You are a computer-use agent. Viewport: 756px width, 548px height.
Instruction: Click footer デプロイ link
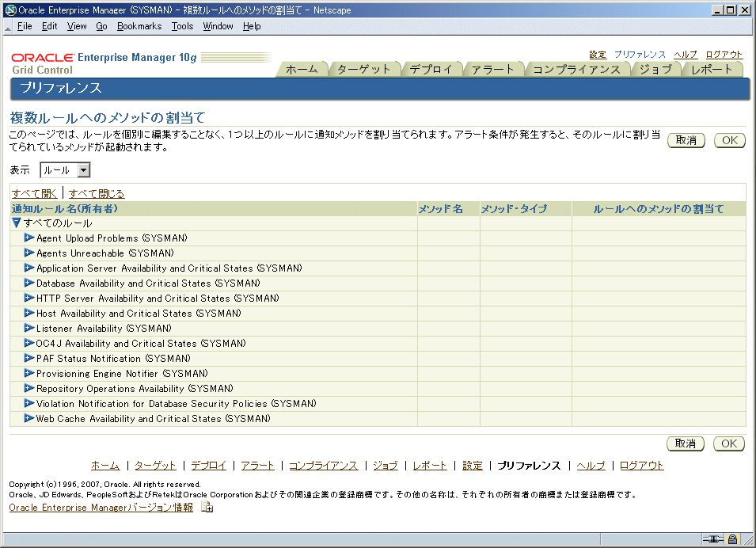coord(209,466)
